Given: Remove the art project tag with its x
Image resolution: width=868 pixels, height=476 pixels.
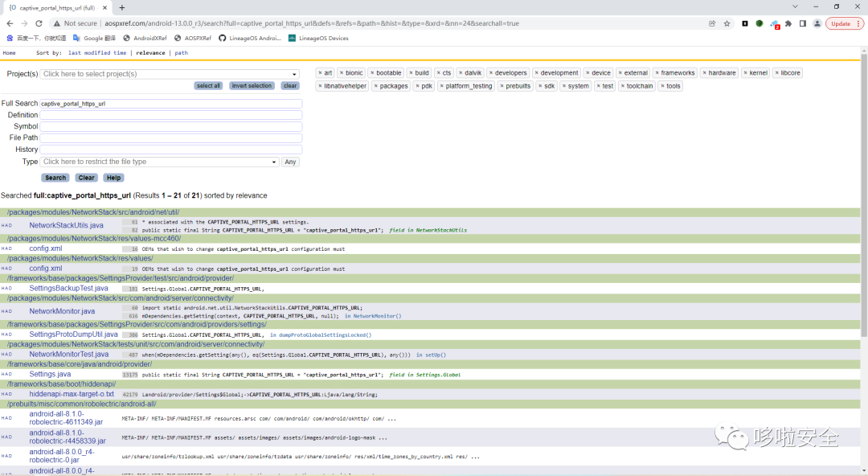Looking at the screenshot, I should (320, 73).
